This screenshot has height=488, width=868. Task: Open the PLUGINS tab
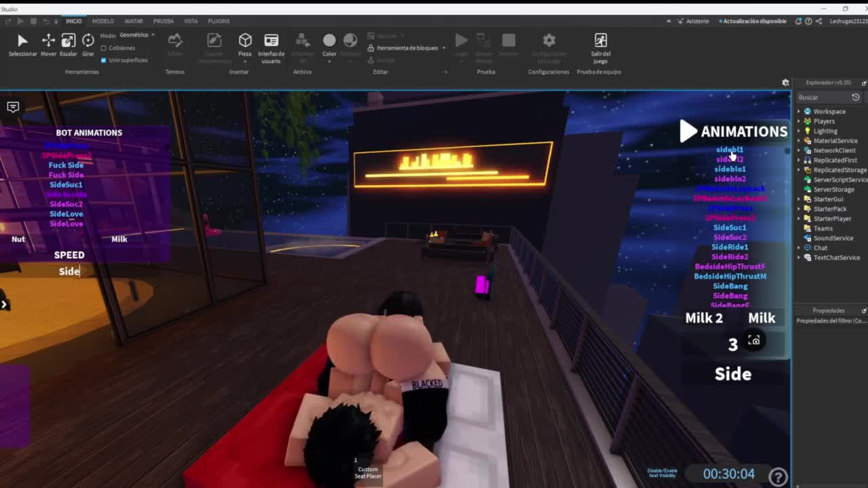click(x=218, y=21)
